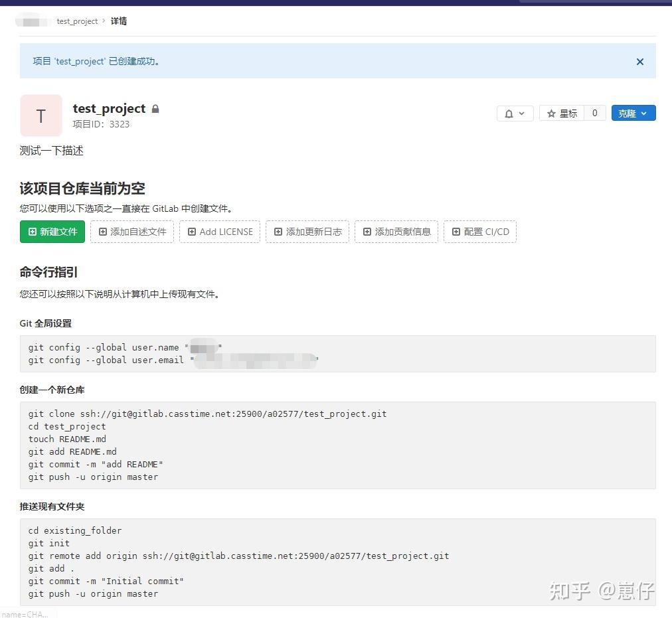Open the blue 克隆 clone dropdown
This screenshot has height=618, width=672.
tap(633, 113)
